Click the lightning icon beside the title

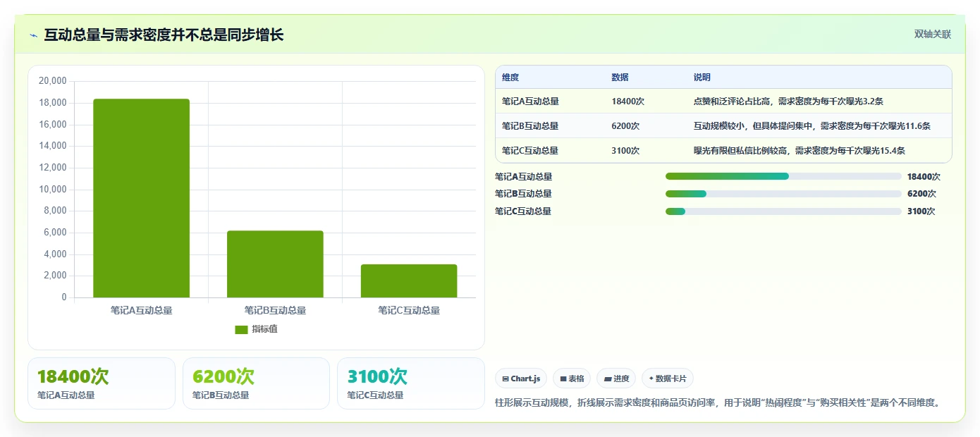pos(33,35)
